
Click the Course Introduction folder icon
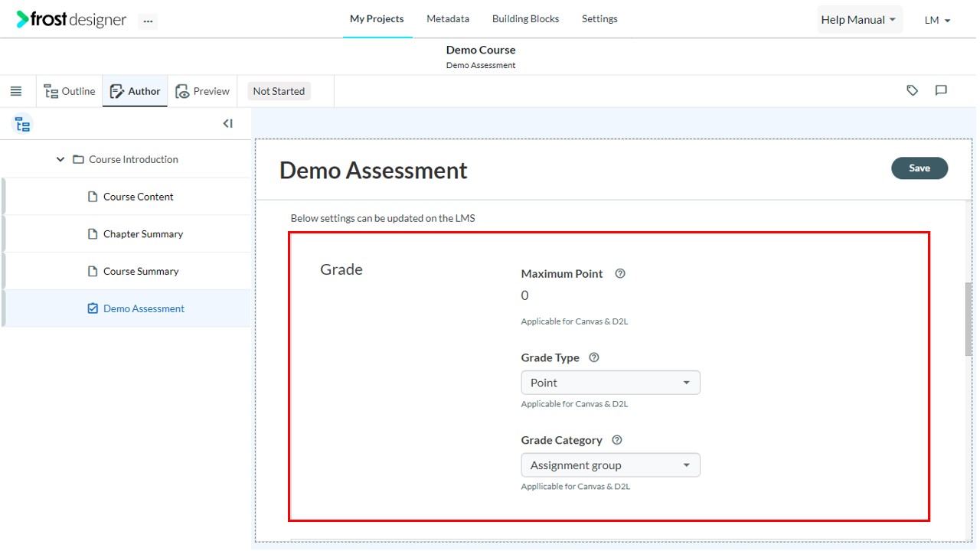pyautogui.click(x=78, y=159)
